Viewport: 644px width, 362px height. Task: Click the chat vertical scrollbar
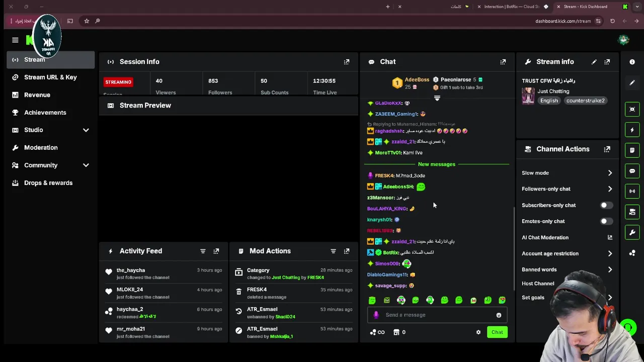(x=514, y=248)
